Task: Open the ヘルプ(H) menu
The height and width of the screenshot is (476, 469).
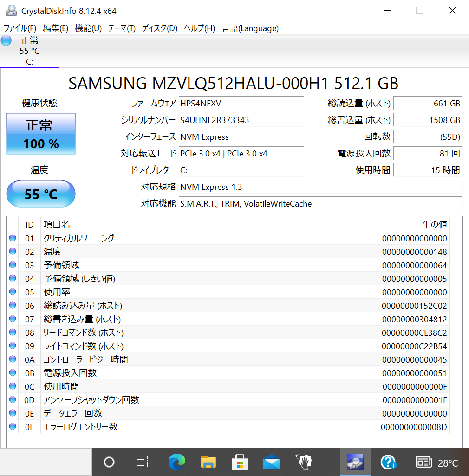Action: (x=199, y=28)
